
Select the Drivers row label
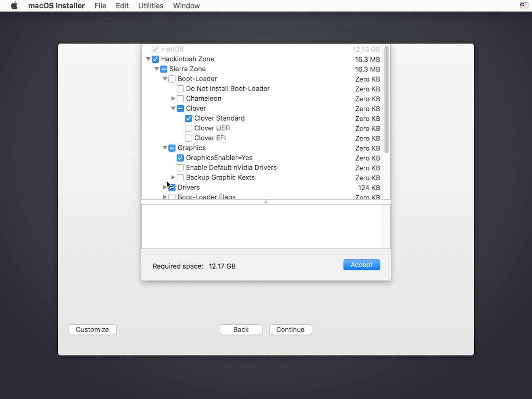[189, 187]
